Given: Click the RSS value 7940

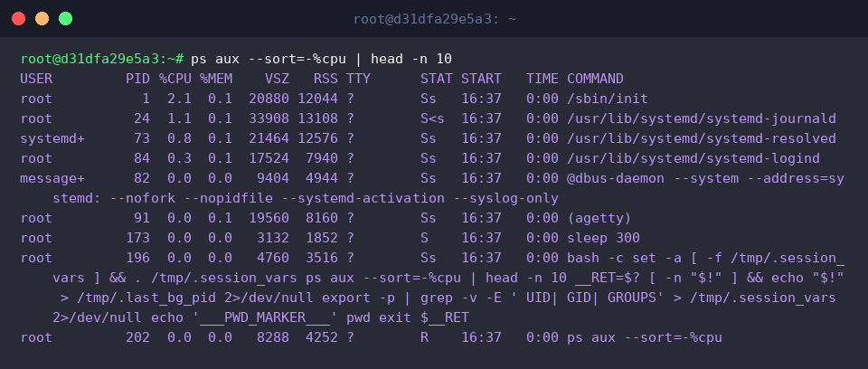Looking at the screenshot, I should (322, 158).
